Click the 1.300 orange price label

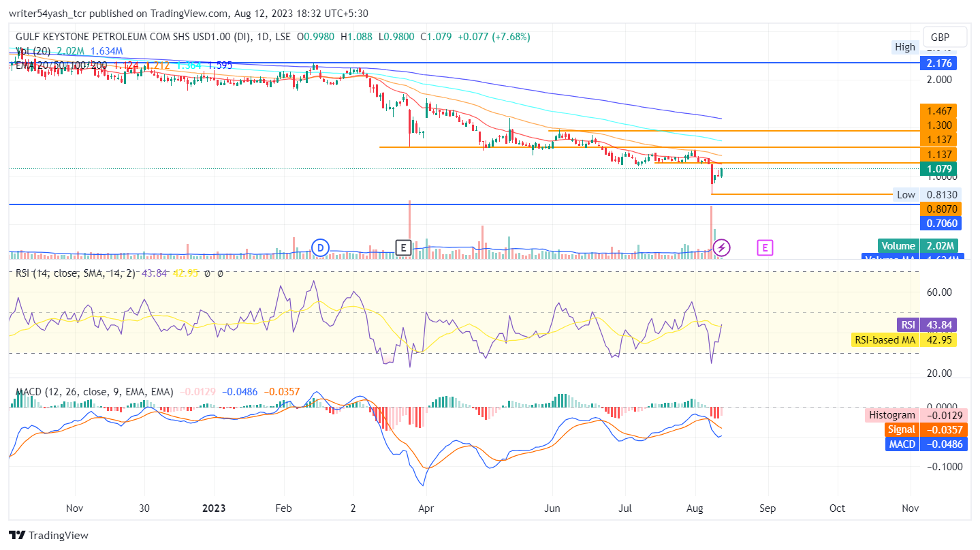938,125
